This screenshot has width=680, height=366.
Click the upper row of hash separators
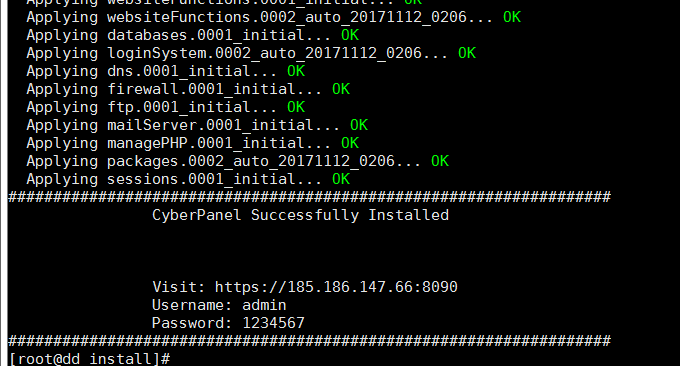point(310,197)
